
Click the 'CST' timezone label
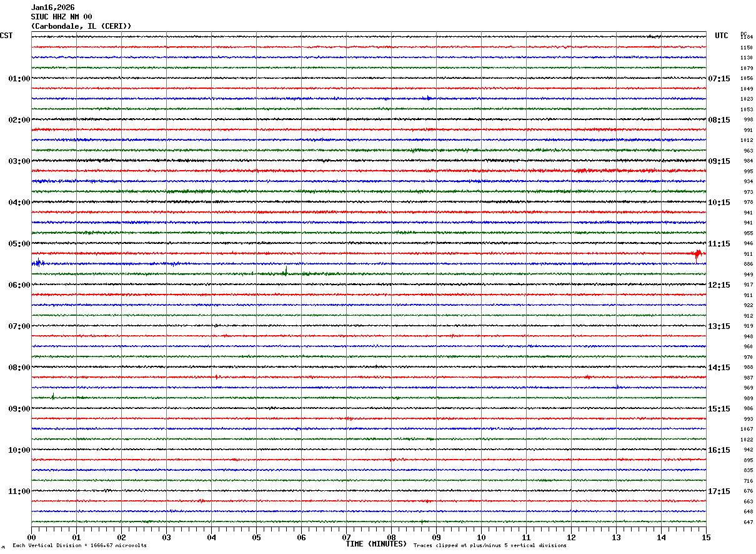click(6, 36)
